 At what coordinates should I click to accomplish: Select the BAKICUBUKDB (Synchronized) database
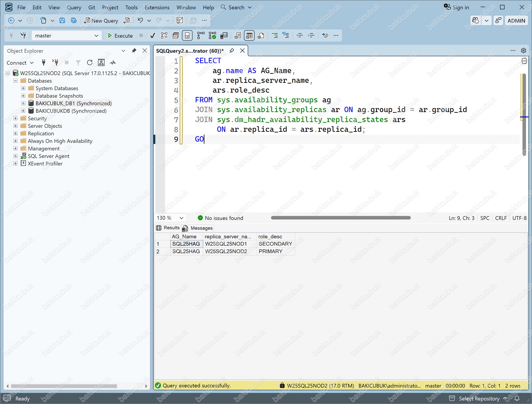(71, 111)
